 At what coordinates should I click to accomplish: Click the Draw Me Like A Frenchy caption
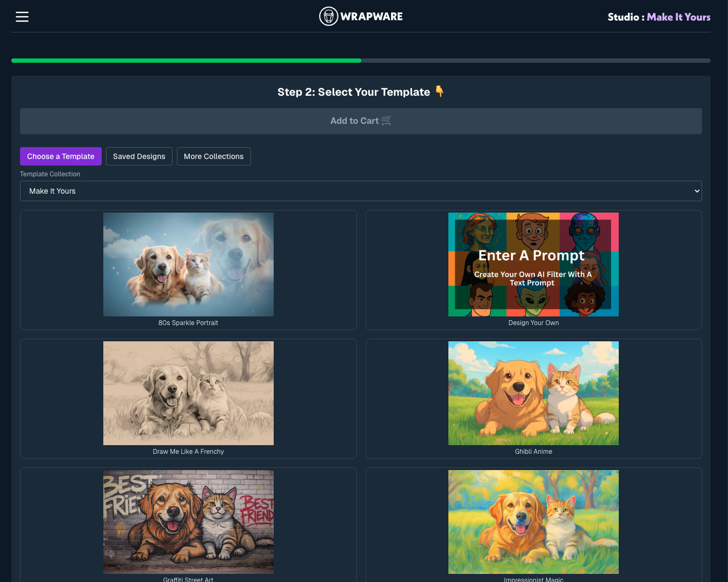click(x=188, y=452)
